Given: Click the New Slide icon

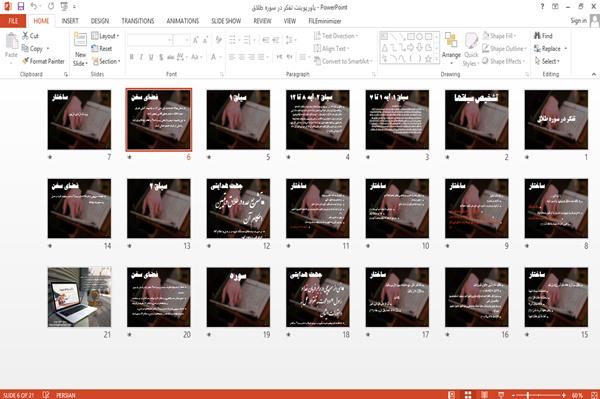Looking at the screenshot, I should (x=80, y=40).
